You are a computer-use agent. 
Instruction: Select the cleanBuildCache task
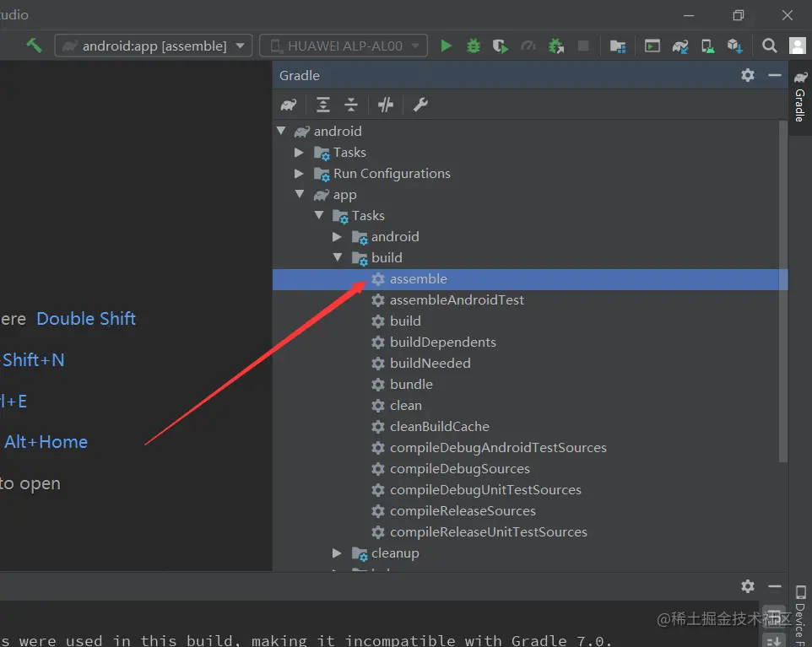439,427
